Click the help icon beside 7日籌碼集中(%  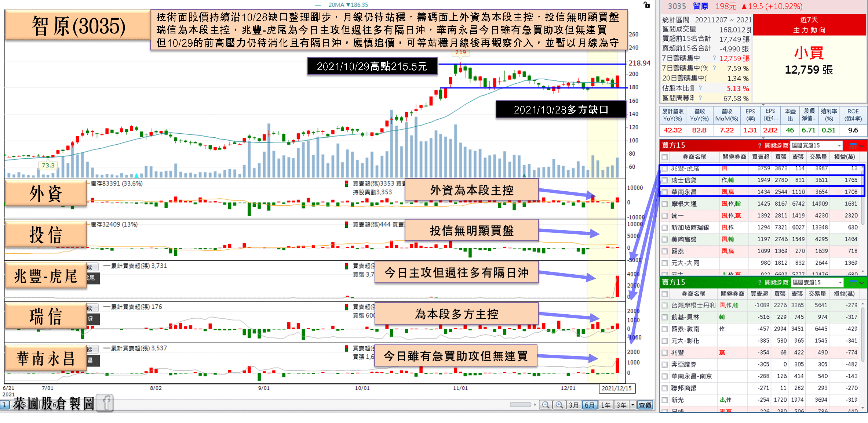tap(714, 68)
